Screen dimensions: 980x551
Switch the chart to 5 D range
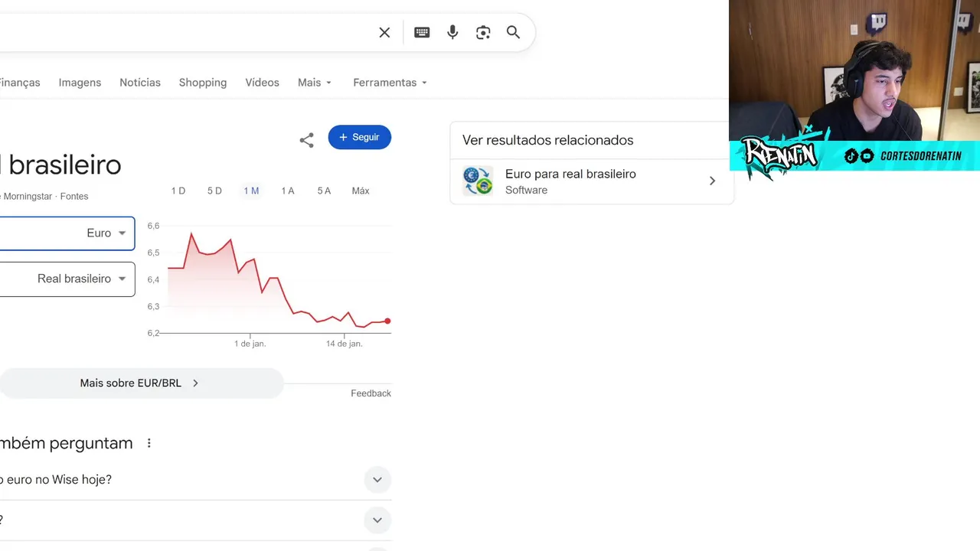[214, 191]
